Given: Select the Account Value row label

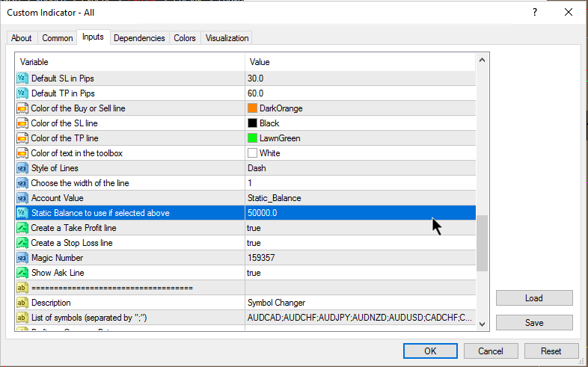Looking at the screenshot, I should pyautogui.click(x=58, y=198).
